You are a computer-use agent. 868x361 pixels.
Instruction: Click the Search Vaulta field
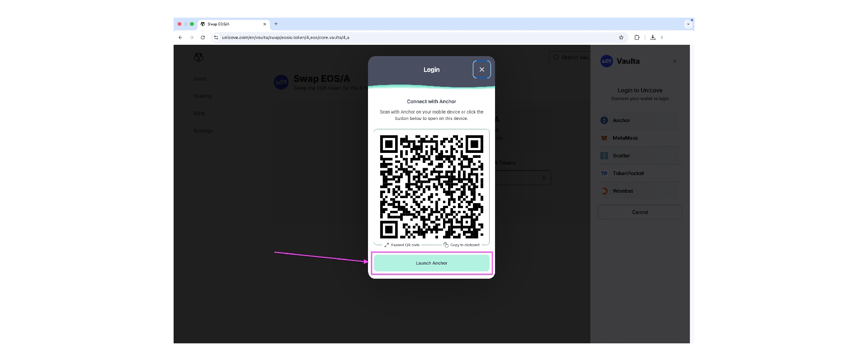[x=570, y=57]
